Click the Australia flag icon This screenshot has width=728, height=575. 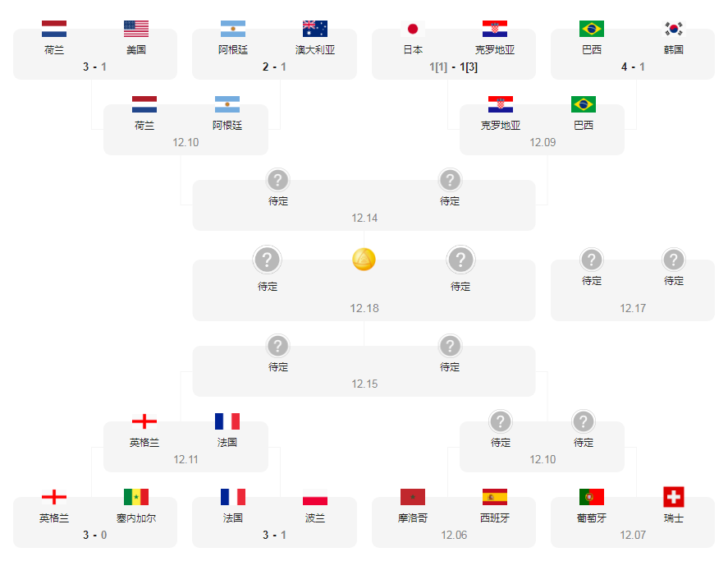point(315,29)
